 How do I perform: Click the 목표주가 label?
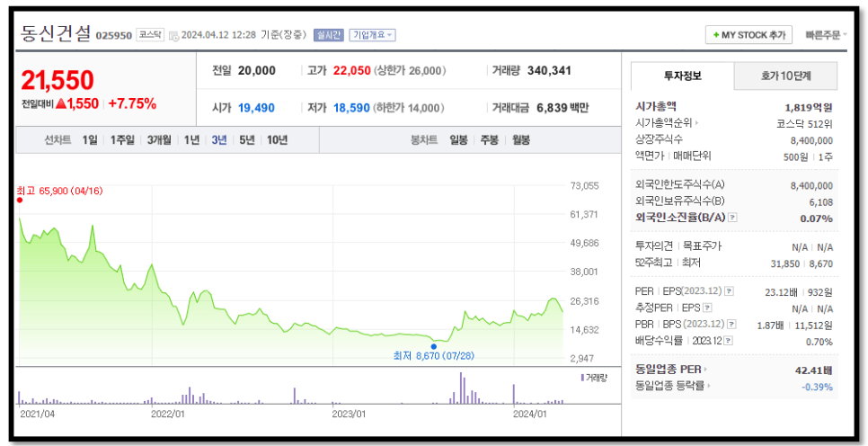point(703,246)
